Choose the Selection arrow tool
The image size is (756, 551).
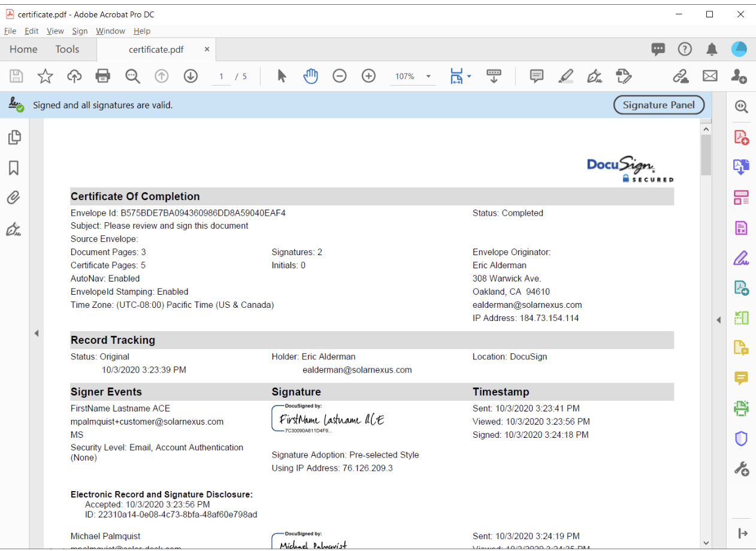click(x=282, y=76)
